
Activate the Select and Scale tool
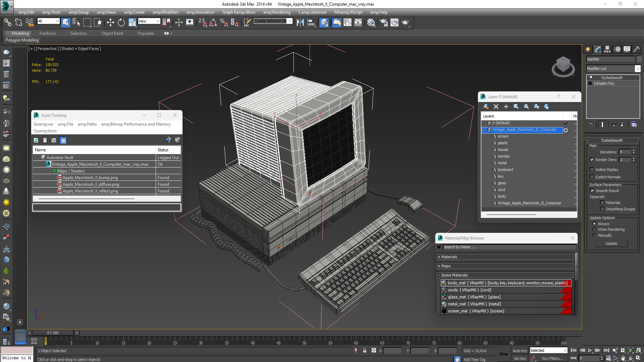pyautogui.click(x=132, y=22)
